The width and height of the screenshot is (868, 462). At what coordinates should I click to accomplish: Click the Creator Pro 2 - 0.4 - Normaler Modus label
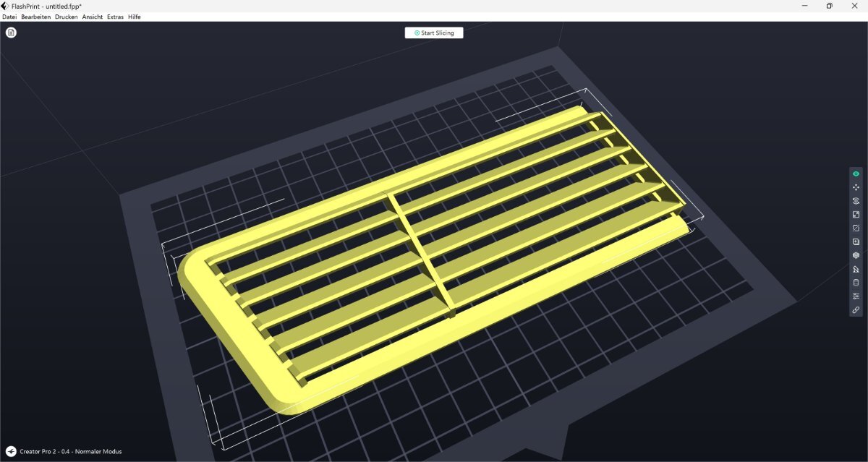point(70,452)
